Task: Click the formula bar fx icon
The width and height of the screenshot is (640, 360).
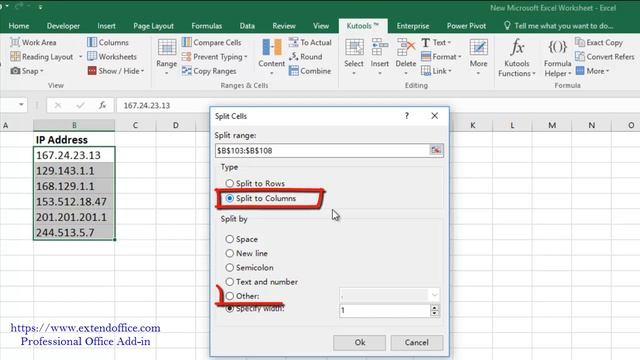Action: click(x=102, y=105)
